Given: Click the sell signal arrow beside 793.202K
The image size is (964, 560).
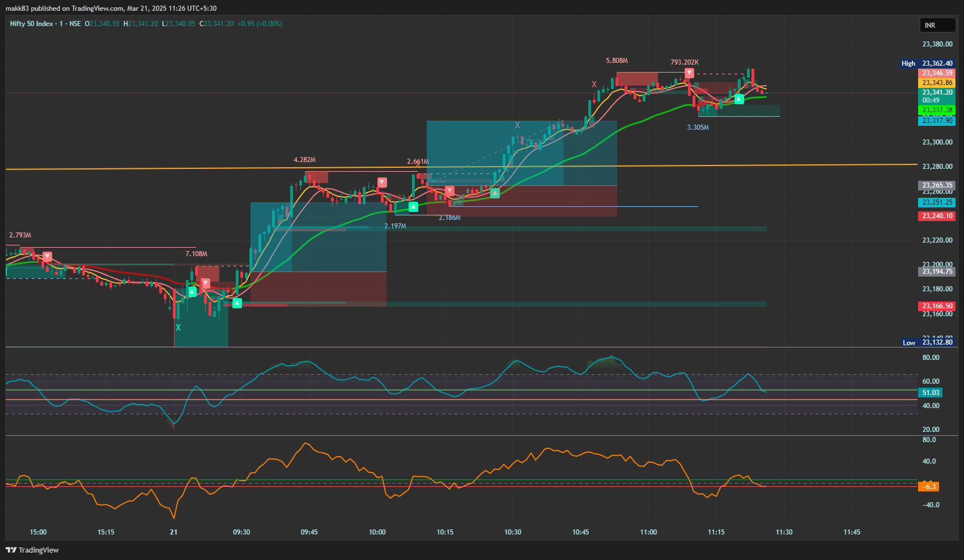Looking at the screenshot, I should click(689, 73).
